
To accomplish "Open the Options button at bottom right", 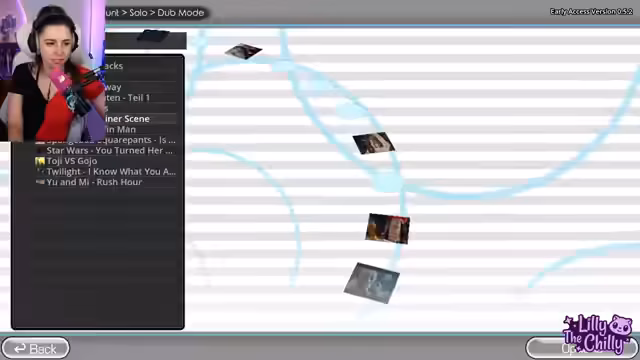I will click(582, 348).
